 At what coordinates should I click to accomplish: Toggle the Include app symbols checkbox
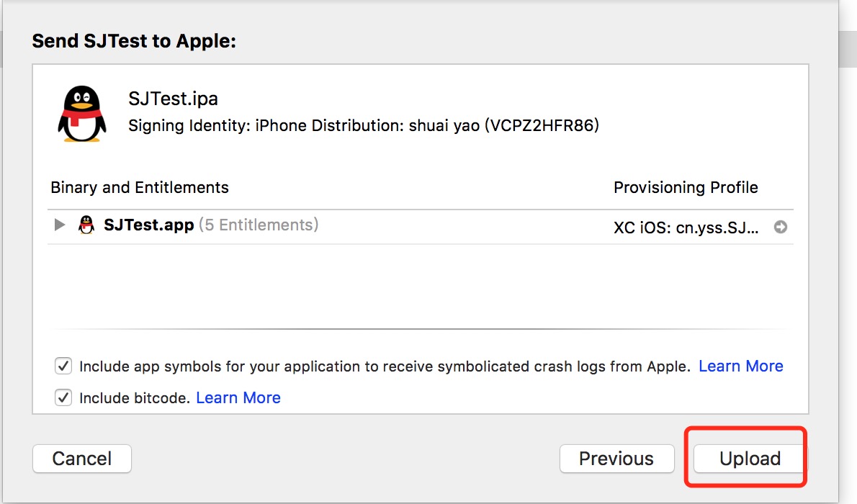click(x=64, y=366)
